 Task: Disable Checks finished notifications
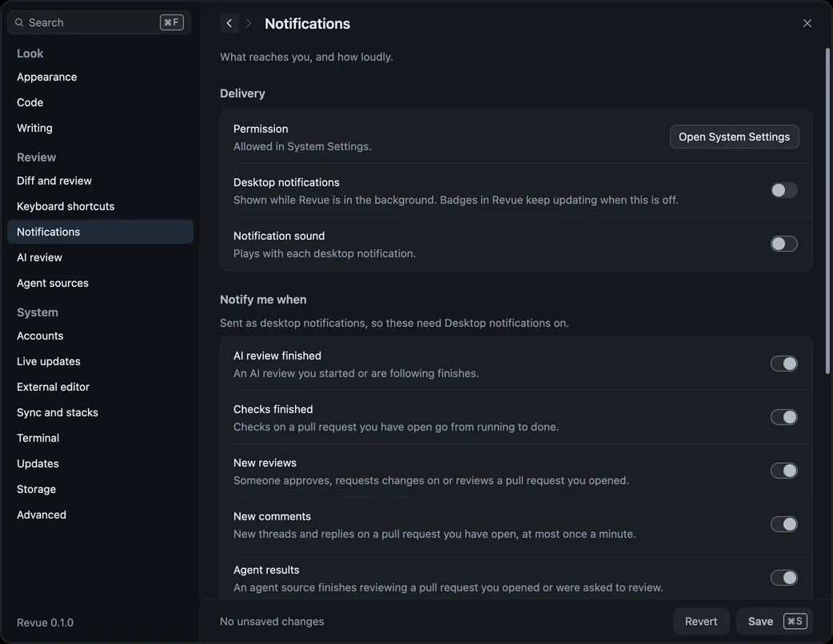tap(784, 417)
